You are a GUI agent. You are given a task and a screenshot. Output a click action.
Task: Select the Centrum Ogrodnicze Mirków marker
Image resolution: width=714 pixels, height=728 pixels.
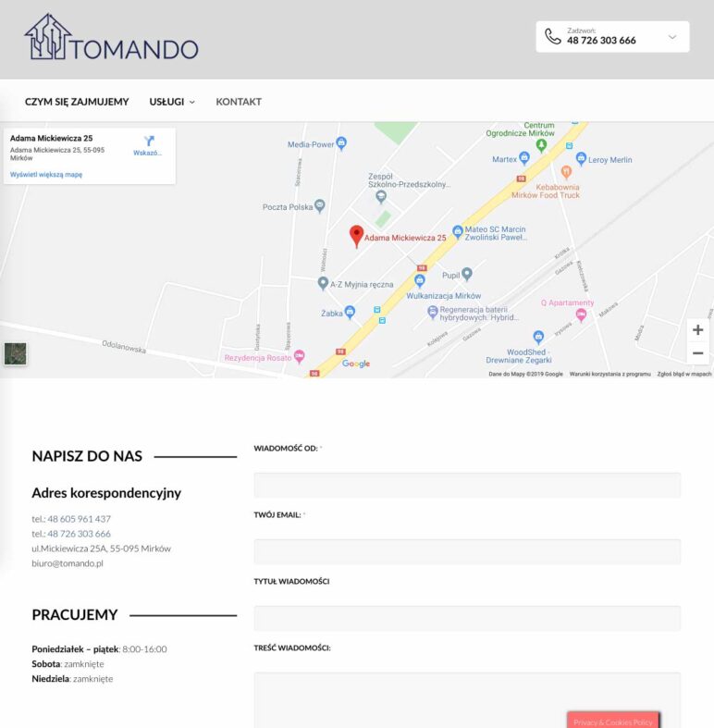click(541, 145)
